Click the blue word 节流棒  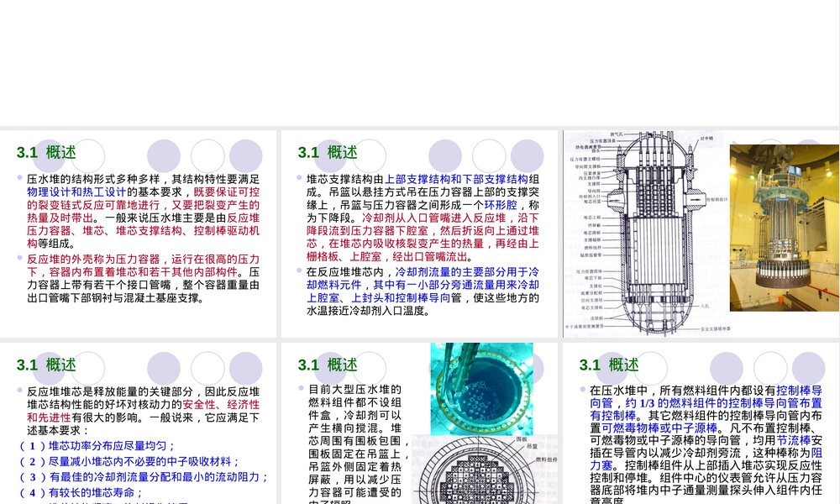(x=794, y=441)
